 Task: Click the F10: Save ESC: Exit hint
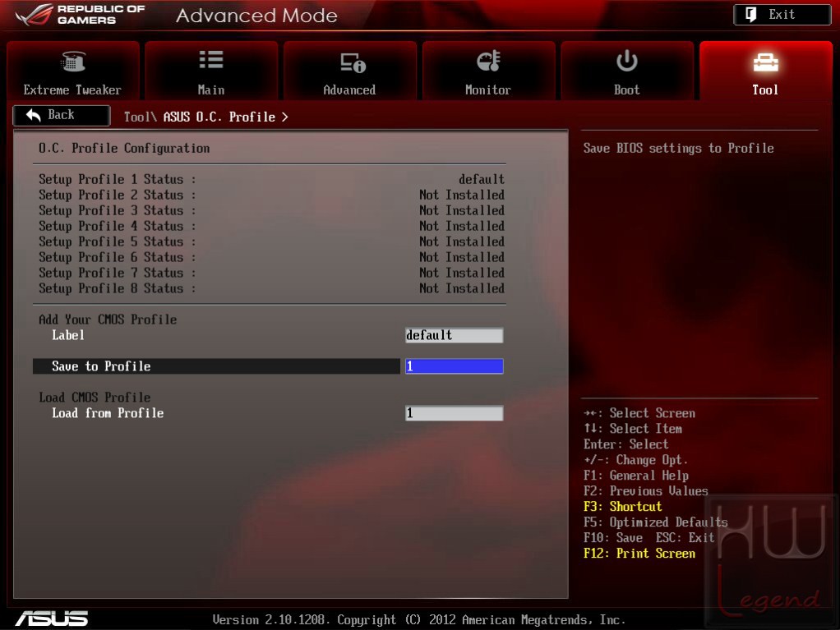point(648,537)
